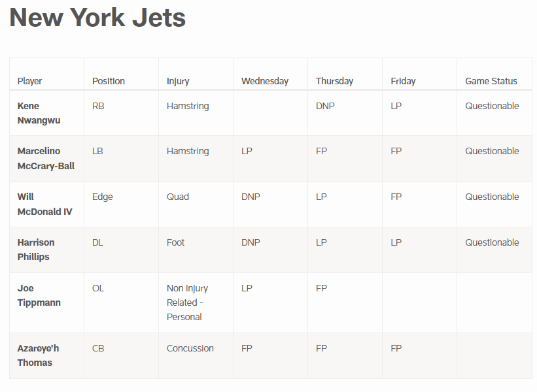Screen dimensions: 537x392
Task: Click Will McDonald IV player name
Action: tap(44, 204)
